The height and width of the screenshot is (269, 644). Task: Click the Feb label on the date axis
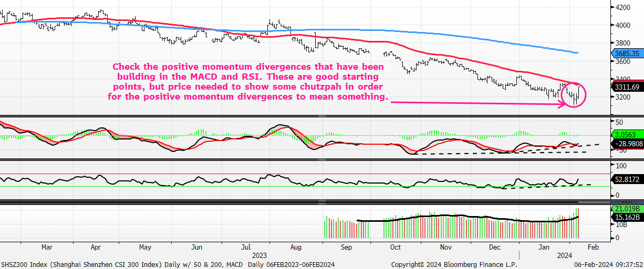(593, 246)
